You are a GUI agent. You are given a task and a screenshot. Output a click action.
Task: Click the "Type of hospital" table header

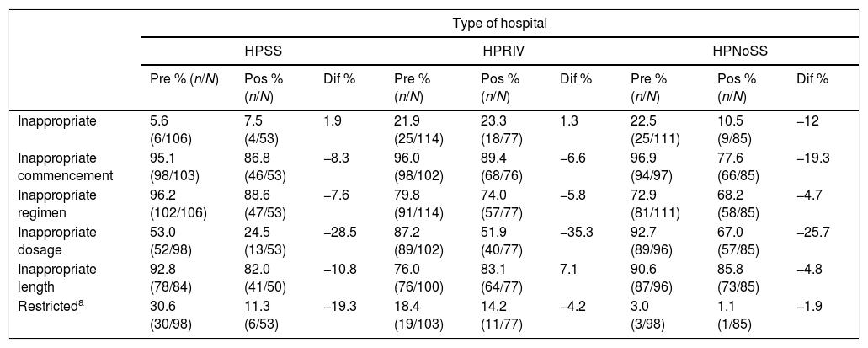point(500,22)
